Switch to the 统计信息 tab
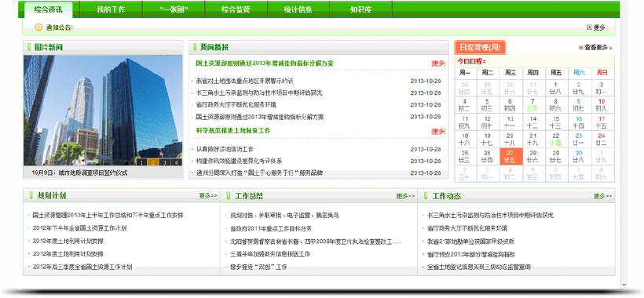The height and width of the screenshot is (298, 644). point(298,9)
